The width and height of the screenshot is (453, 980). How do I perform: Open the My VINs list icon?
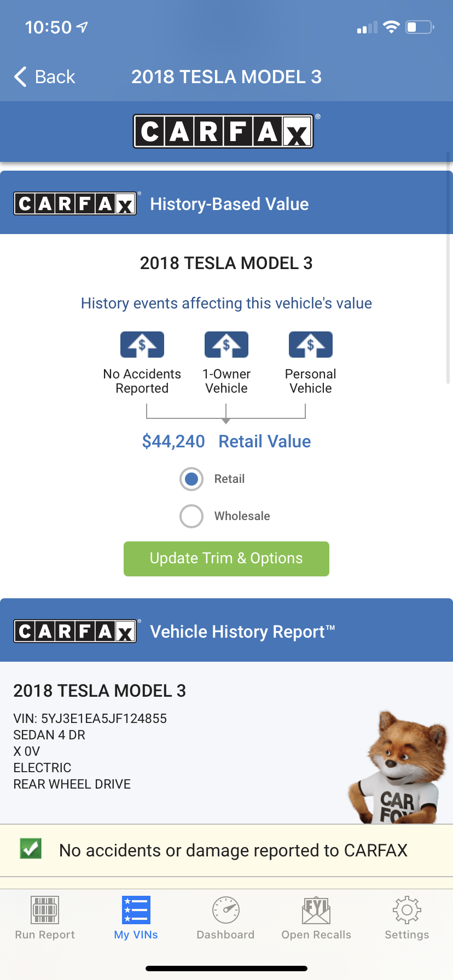(136, 910)
